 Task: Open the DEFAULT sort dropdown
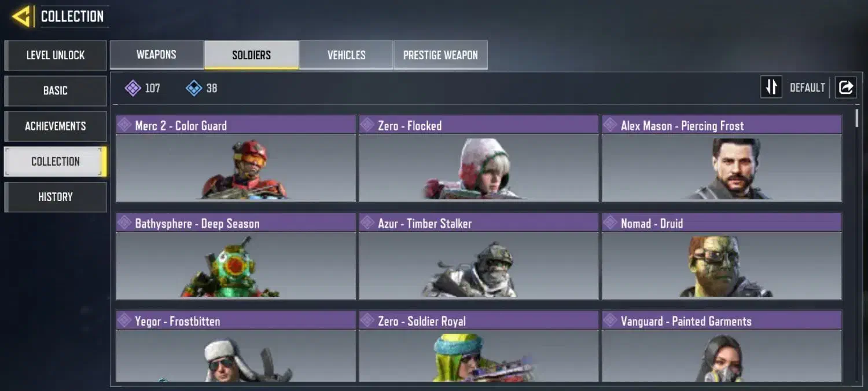coord(807,88)
